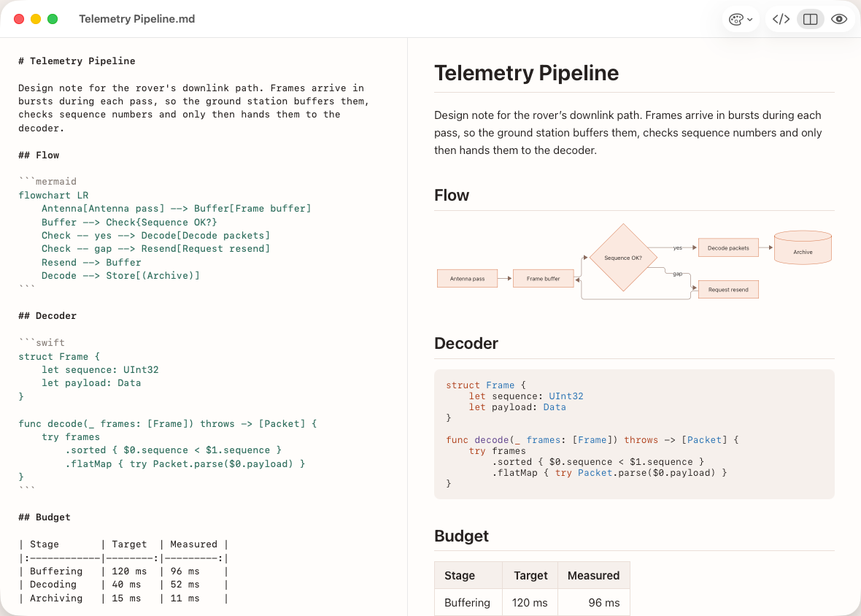Click the rendered 'Telemetry Pipeline' heading in preview
861x616 pixels.
click(x=526, y=73)
